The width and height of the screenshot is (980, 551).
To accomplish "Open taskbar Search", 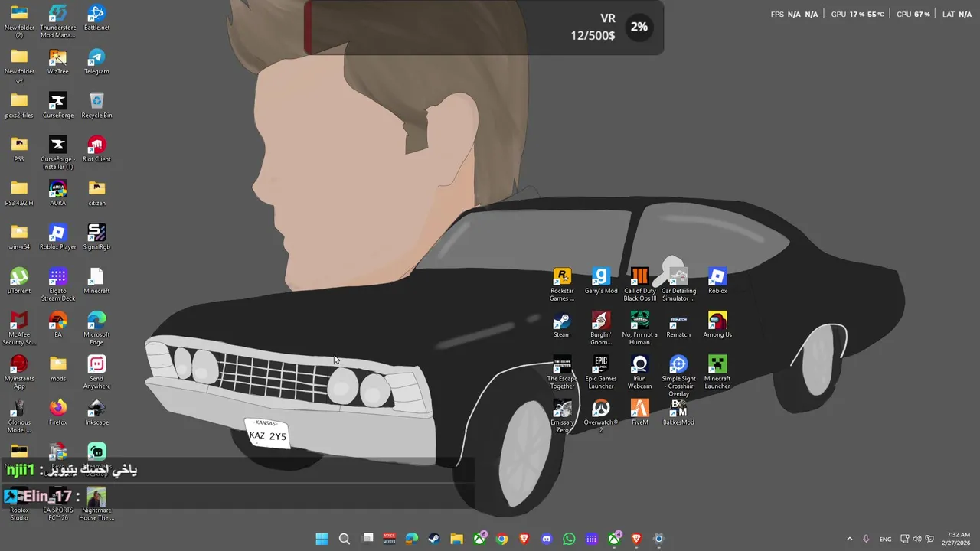I will point(345,539).
